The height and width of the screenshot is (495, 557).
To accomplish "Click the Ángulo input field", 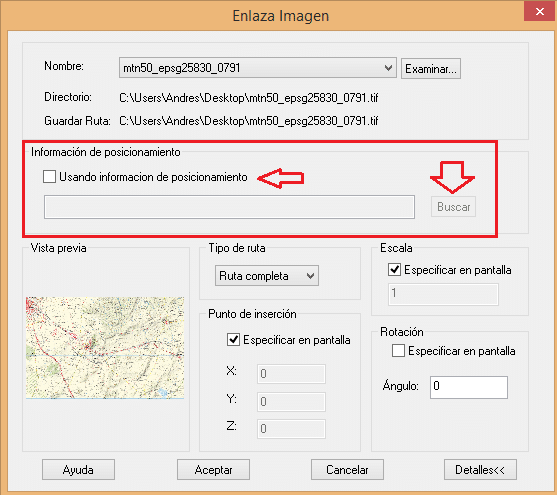I will [469, 387].
